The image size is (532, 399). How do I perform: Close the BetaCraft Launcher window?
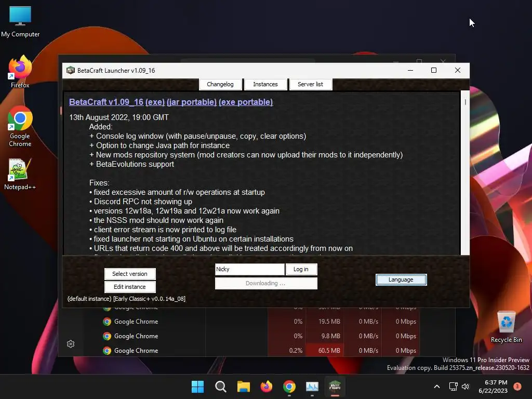(x=457, y=70)
